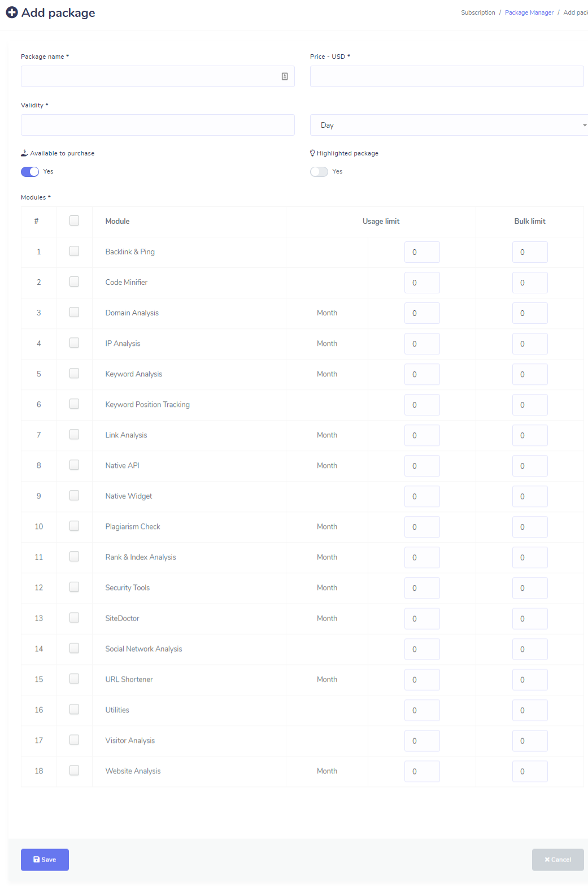Check the select-all modules checkbox
The height and width of the screenshot is (892, 588).
(x=74, y=221)
